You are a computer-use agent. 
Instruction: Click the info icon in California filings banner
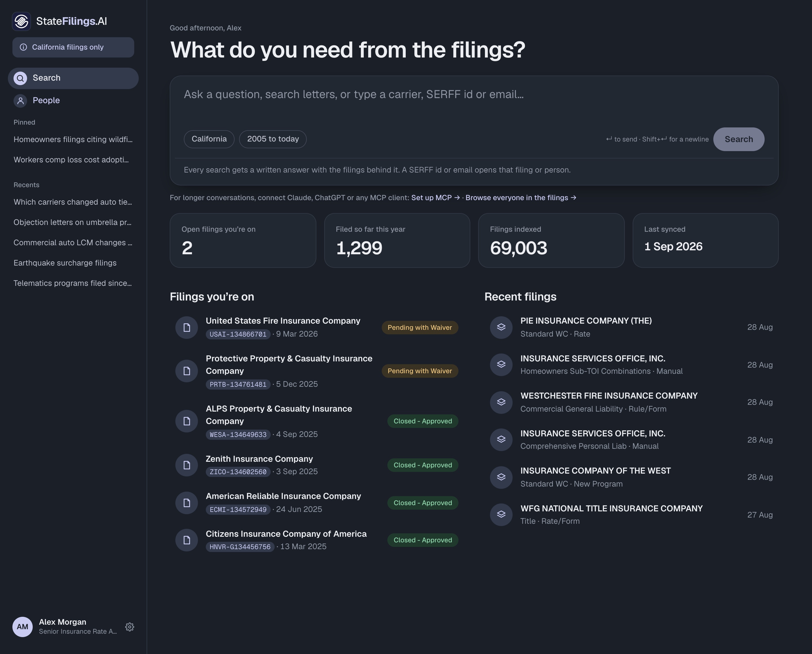[x=23, y=47]
